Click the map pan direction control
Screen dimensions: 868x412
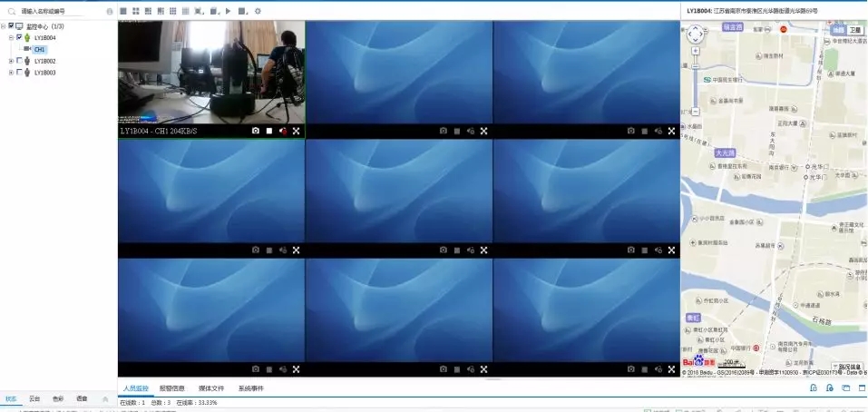696,34
